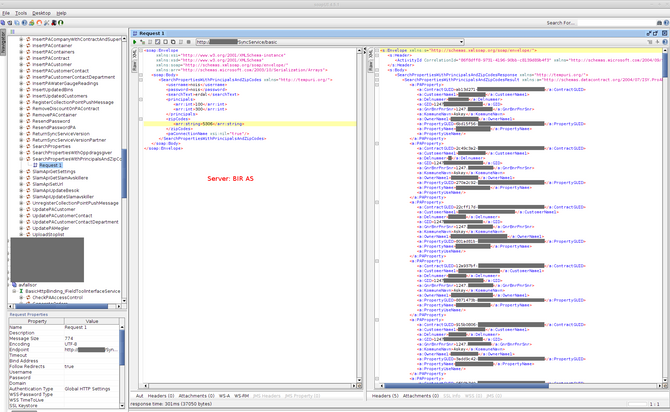Click the first icon in the main toolbar

coord(3,23)
